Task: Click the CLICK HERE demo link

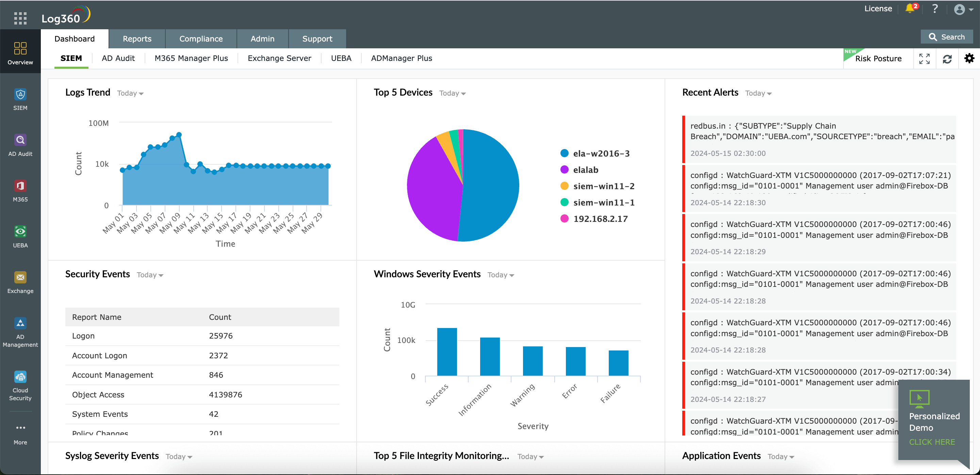Action: 932,442
